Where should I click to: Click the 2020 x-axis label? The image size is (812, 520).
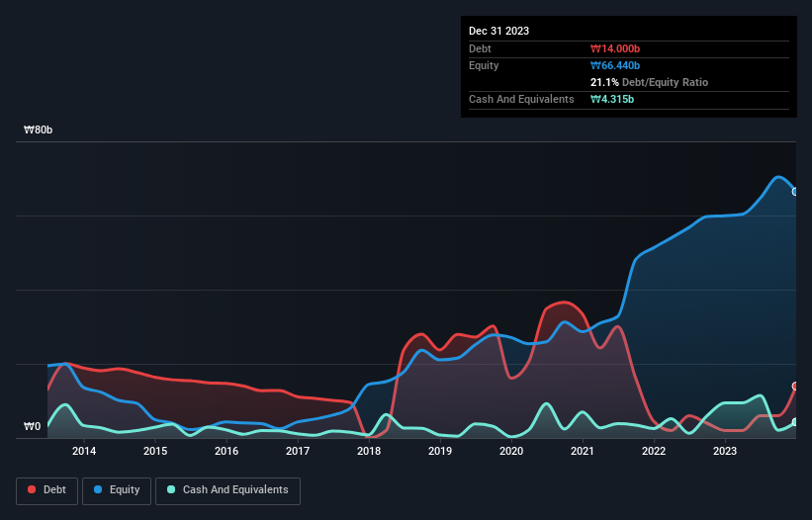point(511,451)
